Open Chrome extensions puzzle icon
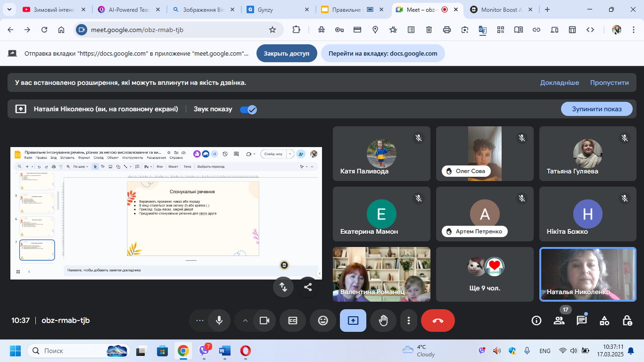Screen dimensions: 644x362 pos(296,30)
